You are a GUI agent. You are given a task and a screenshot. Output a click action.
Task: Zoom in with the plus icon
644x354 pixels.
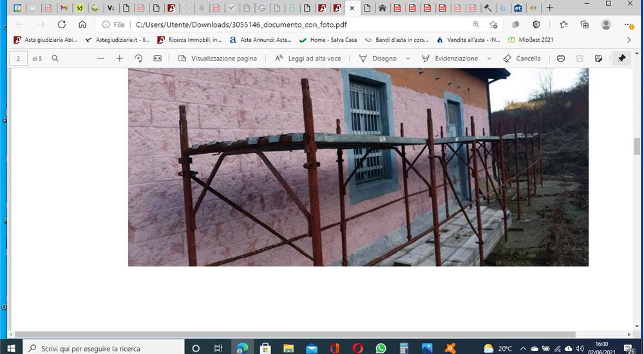pyautogui.click(x=120, y=59)
